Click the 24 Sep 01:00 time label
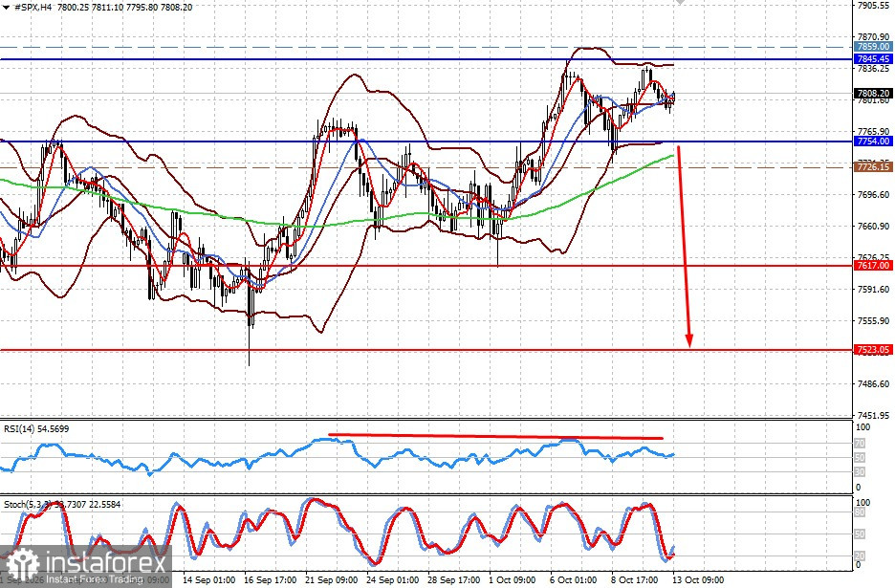This screenshot has width=895, height=588. (393, 580)
